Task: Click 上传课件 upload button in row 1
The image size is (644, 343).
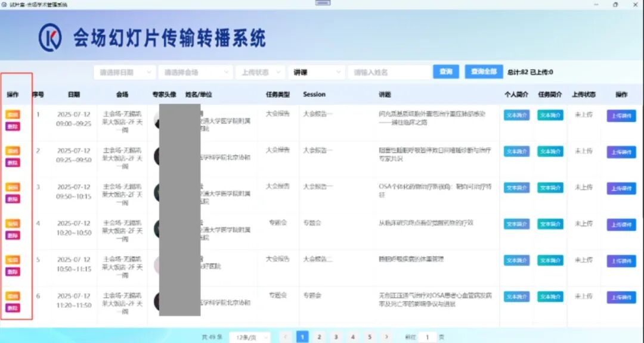Action: [x=621, y=116]
